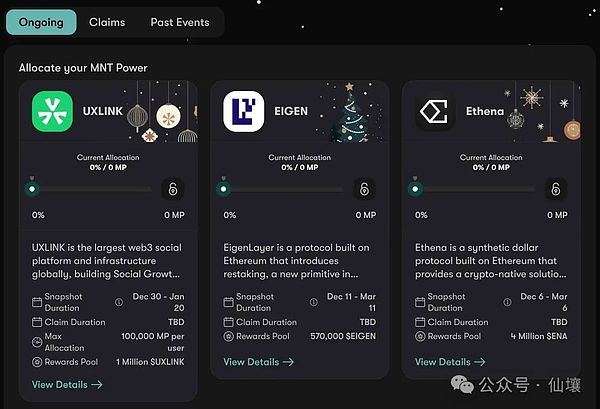Click the UXLINK allocation slider handle
The width and height of the screenshot is (600, 409).
click(33, 188)
